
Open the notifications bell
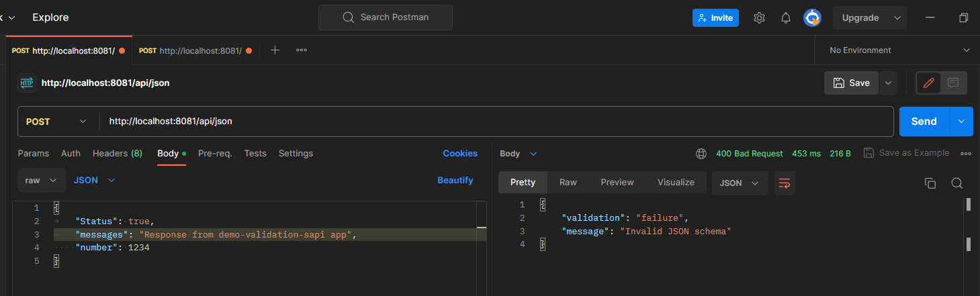coord(785,18)
